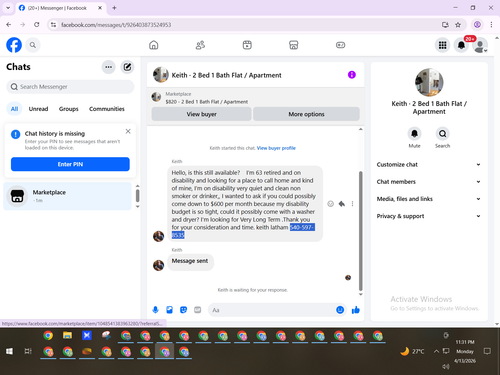Image resolution: width=500 pixels, height=375 pixels.
Task: Open the $820 2 Bed 1 Bath listing banner
Action: 255,98
